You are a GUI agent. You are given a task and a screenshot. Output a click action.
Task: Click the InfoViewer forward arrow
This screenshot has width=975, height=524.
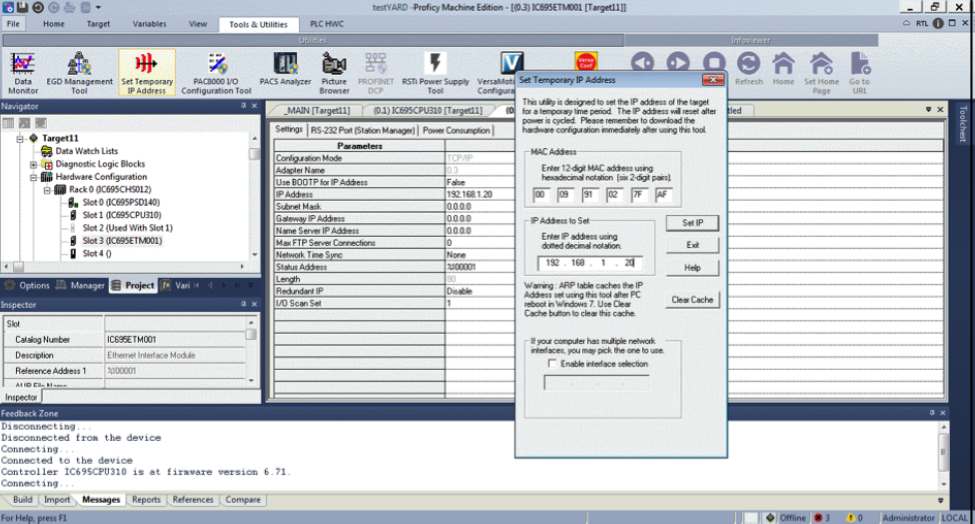(678, 63)
